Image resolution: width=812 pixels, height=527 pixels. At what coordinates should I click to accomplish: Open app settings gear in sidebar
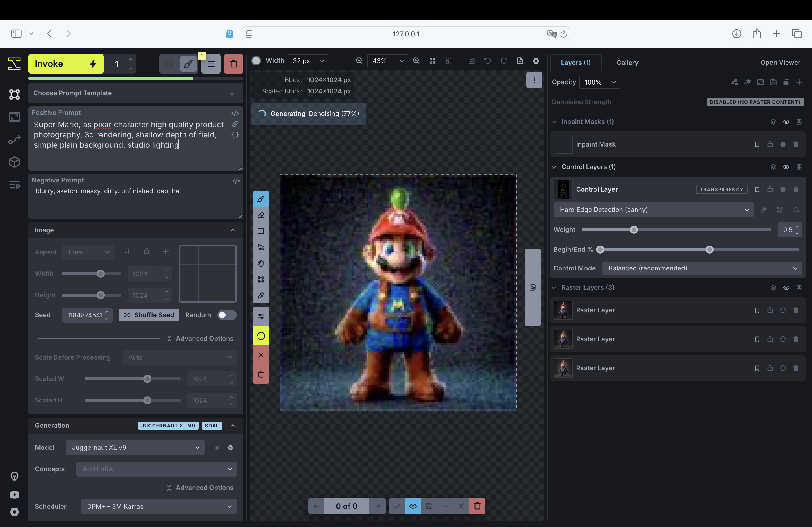coord(14,511)
